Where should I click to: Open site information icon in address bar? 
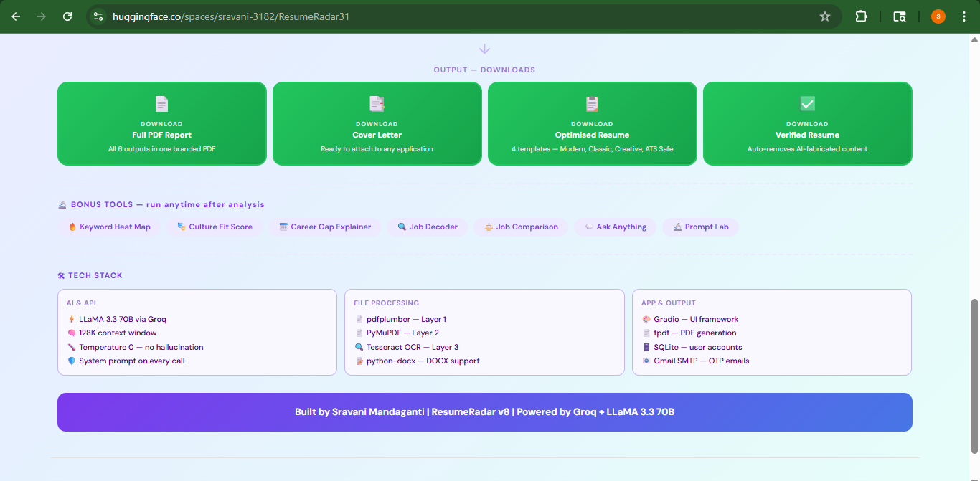[98, 16]
